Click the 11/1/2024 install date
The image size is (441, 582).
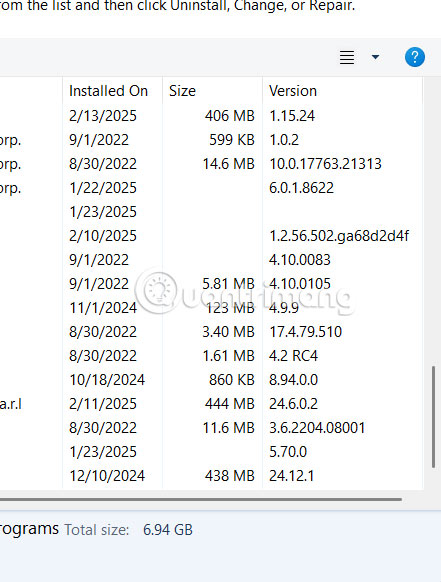tap(103, 308)
